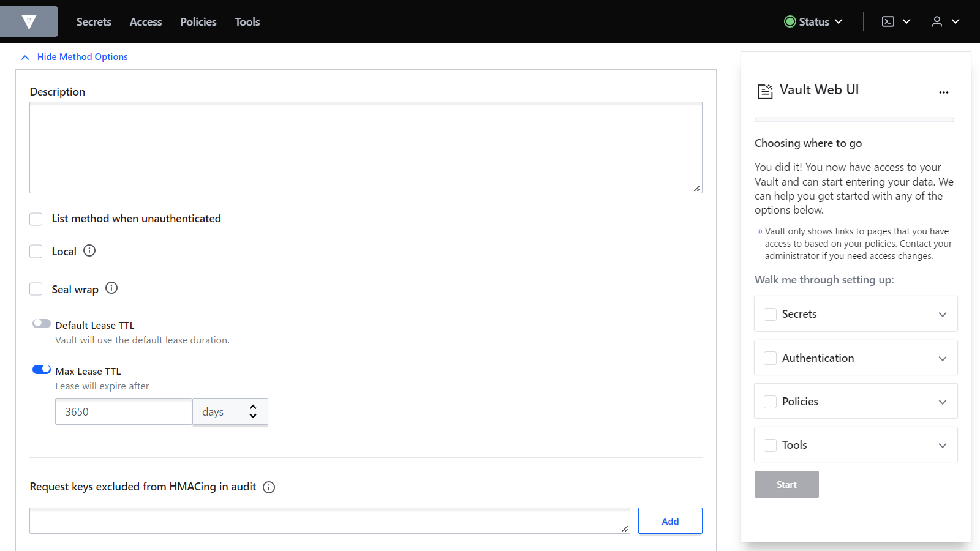Expand the Authentication walkthrough section
The width and height of the screenshot is (980, 551).
pyautogui.click(x=942, y=358)
